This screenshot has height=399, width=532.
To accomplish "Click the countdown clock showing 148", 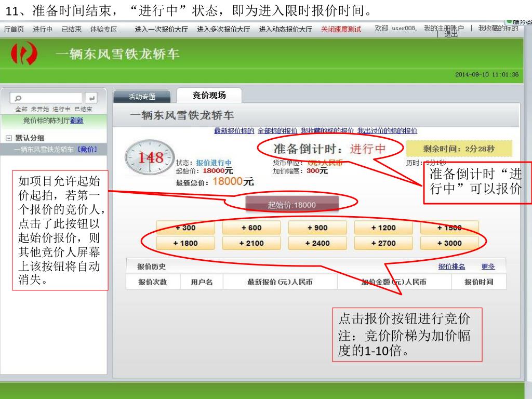I will tap(150, 157).
